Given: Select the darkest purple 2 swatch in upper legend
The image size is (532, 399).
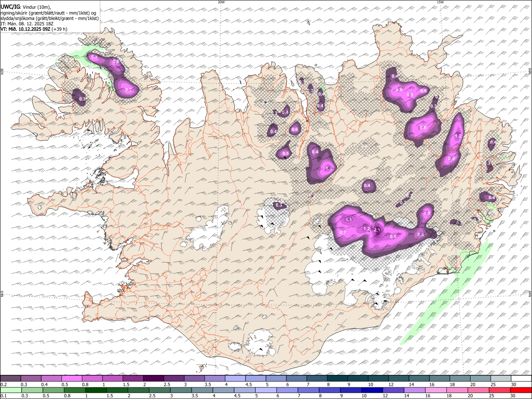Looking at the screenshot, I should [154, 378].
